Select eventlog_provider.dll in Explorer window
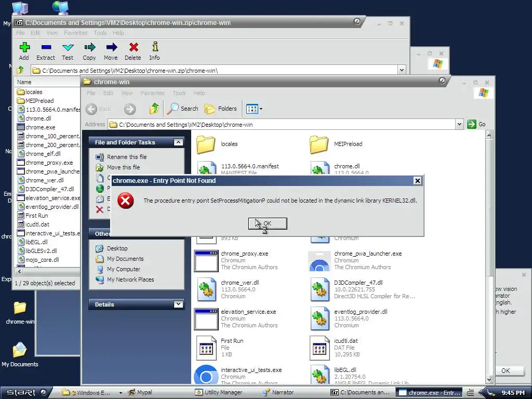 [349, 318]
